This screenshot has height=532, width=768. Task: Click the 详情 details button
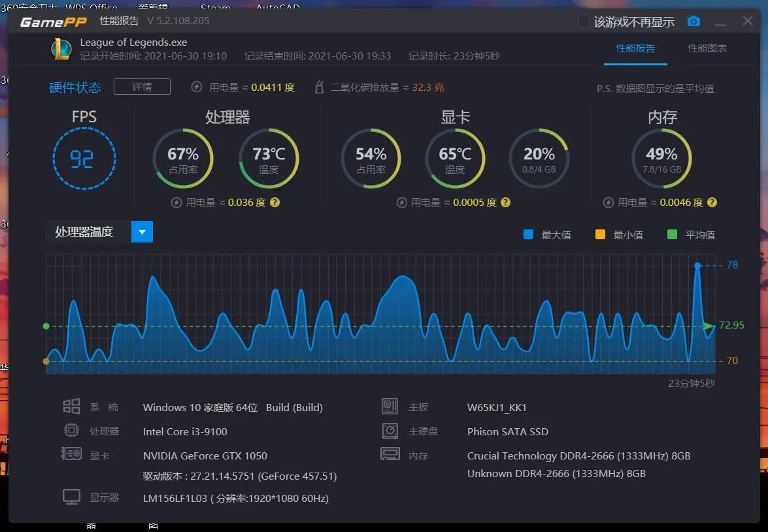(x=142, y=86)
